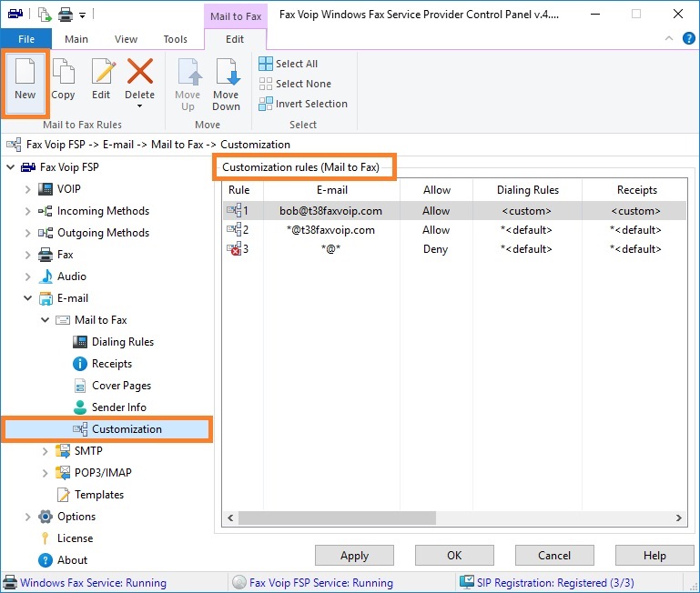Switch to the View tab
This screenshot has width=700, height=593.
click(126, 39)
